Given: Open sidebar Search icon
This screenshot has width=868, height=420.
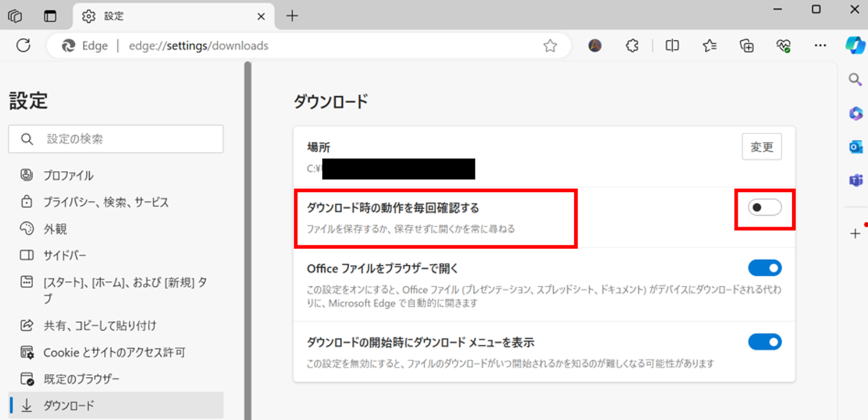Looking at the screenshot, I should click(x=855, y=79).
